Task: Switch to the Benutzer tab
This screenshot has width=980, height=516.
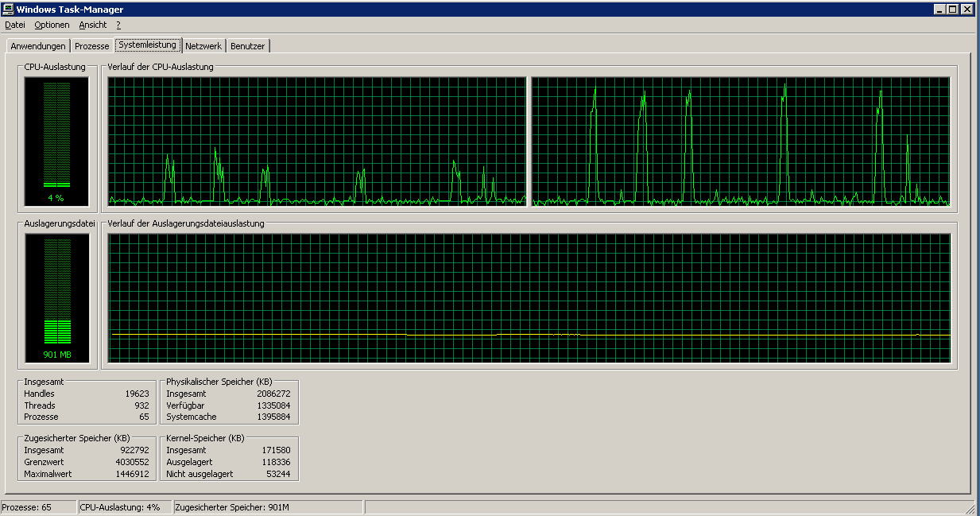Action: 248,46
